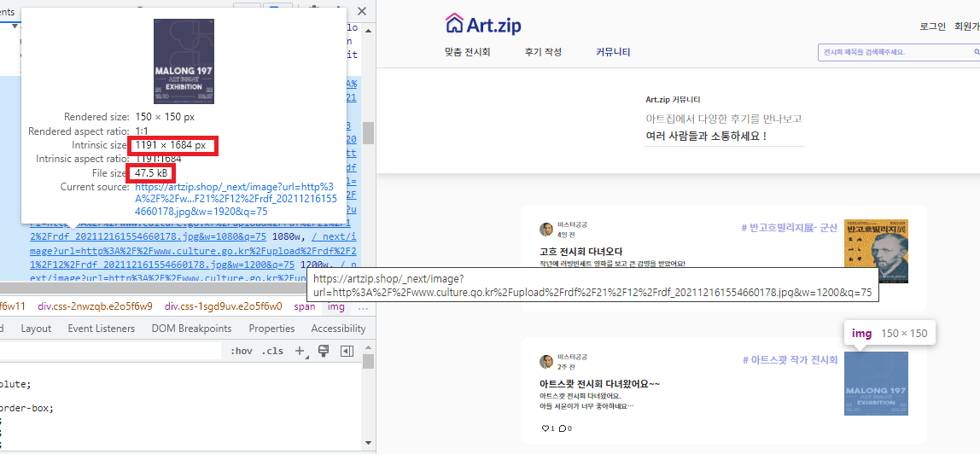
Task: Open the srcset link ending w=1080&q=75
Action: point(149,236)
